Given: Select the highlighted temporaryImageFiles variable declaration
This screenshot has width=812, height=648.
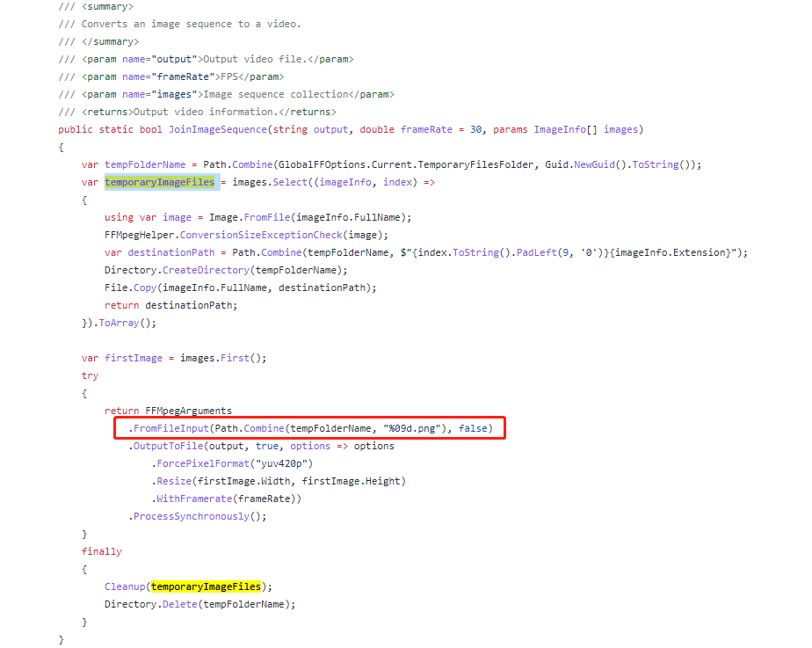Looking at the screenshot, I should click(x=160, y=182).
